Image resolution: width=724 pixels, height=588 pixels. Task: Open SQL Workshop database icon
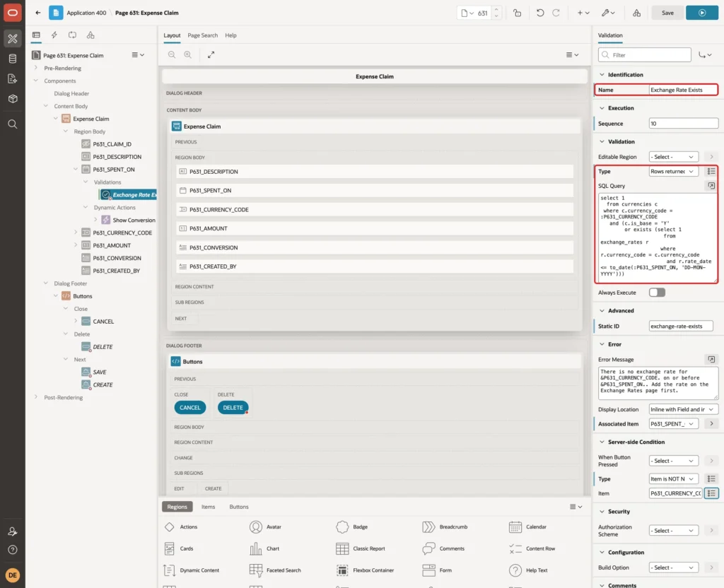[13, 59]
